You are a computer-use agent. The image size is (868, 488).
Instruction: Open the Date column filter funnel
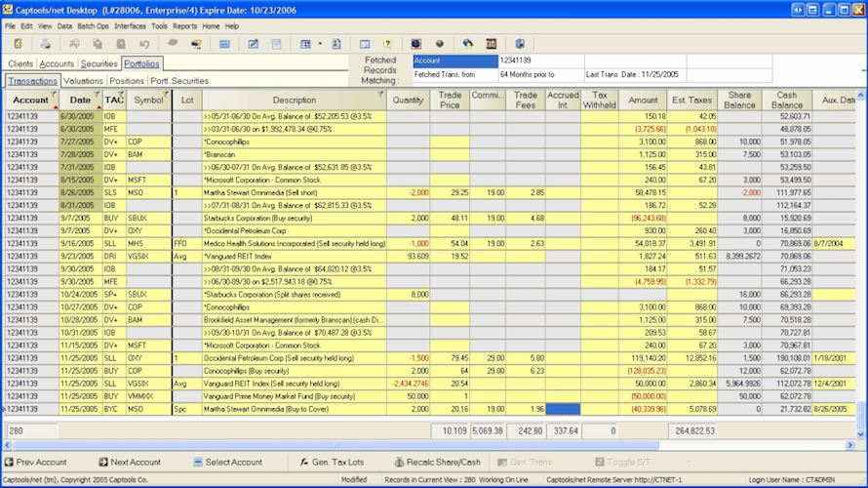(97, 94)
